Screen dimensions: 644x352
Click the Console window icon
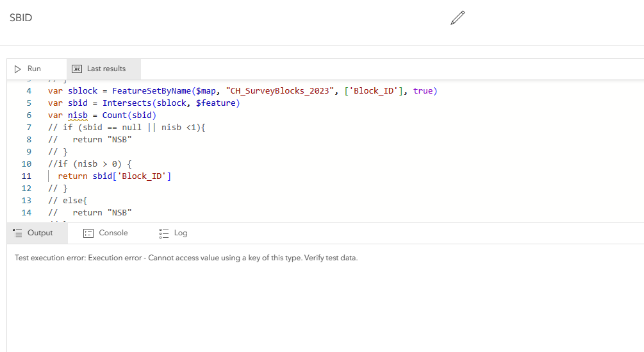pyautogui.click(x=88, y=233)
